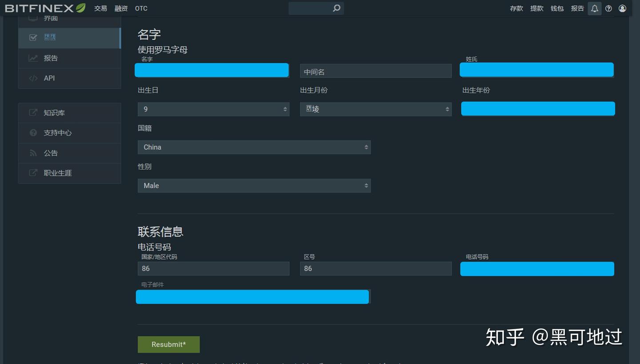Open the OTC menu item
The image size is (640, 364).
141,8
